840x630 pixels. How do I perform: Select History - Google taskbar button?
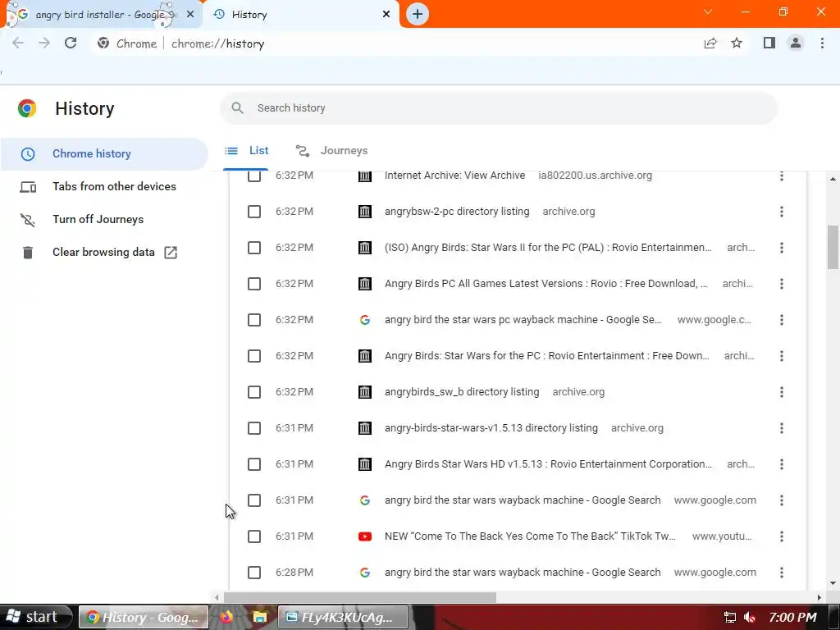(143, 617)
